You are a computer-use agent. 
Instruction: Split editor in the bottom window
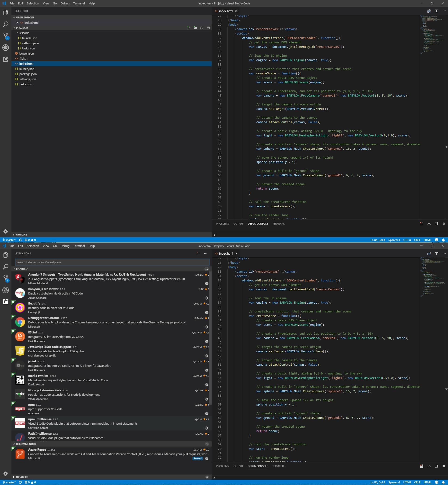point(436,253)
